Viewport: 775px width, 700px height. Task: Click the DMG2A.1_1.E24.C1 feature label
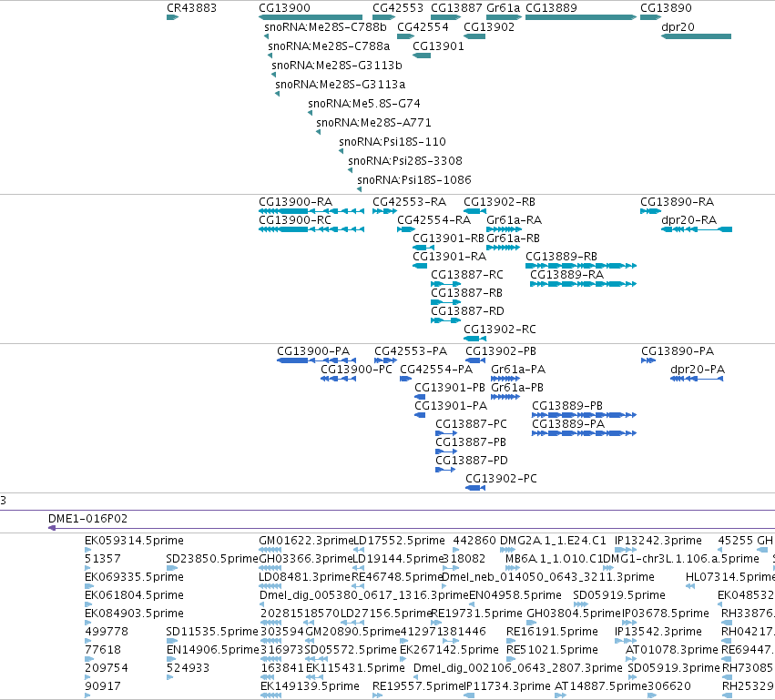click(553, 541)
